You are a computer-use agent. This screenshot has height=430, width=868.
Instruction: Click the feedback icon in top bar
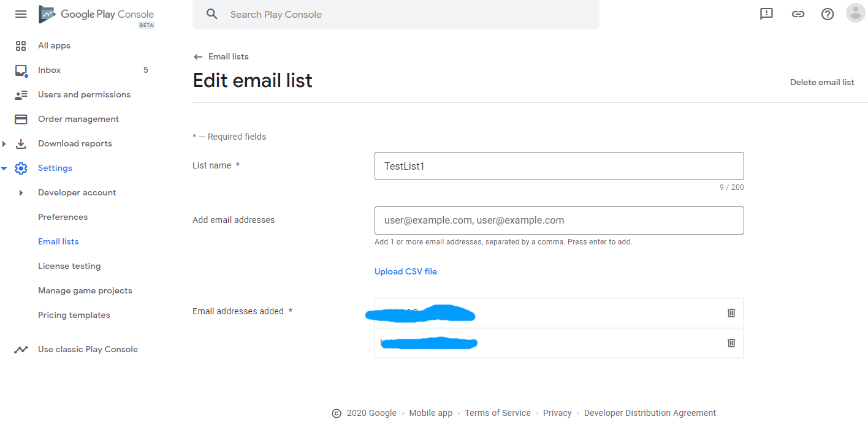click(766, 14)
